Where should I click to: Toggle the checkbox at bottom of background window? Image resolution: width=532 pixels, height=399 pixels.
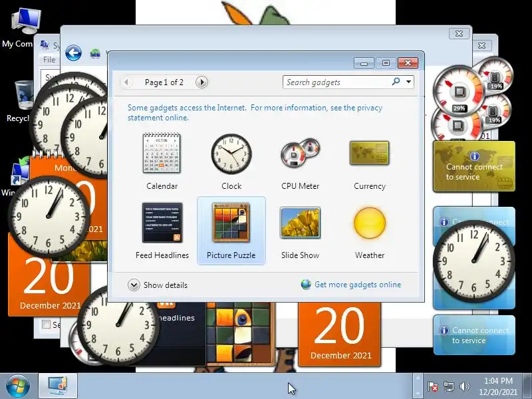click(x=46, y=325)
